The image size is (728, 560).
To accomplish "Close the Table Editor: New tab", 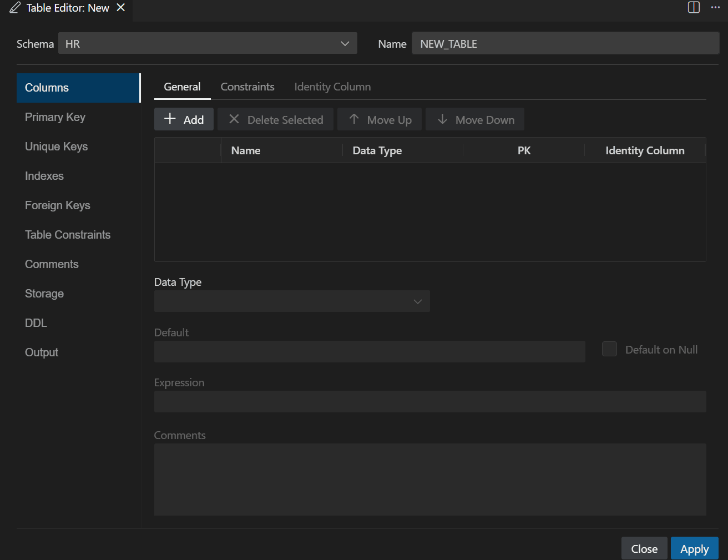I will [x=120, y=8].
